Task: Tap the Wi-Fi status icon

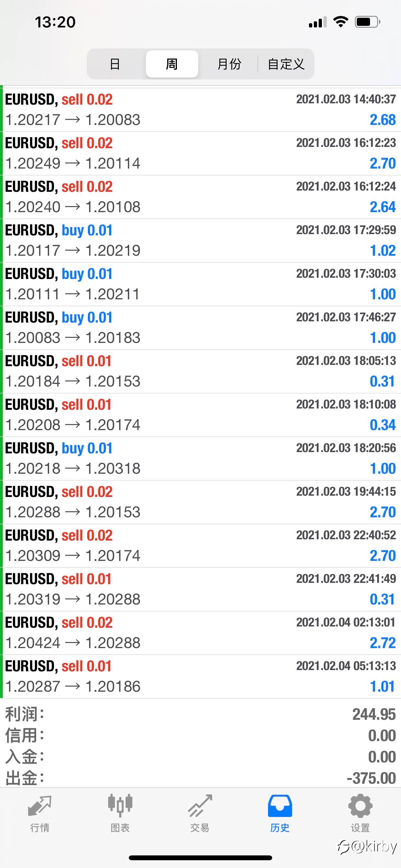Action: 340,22
